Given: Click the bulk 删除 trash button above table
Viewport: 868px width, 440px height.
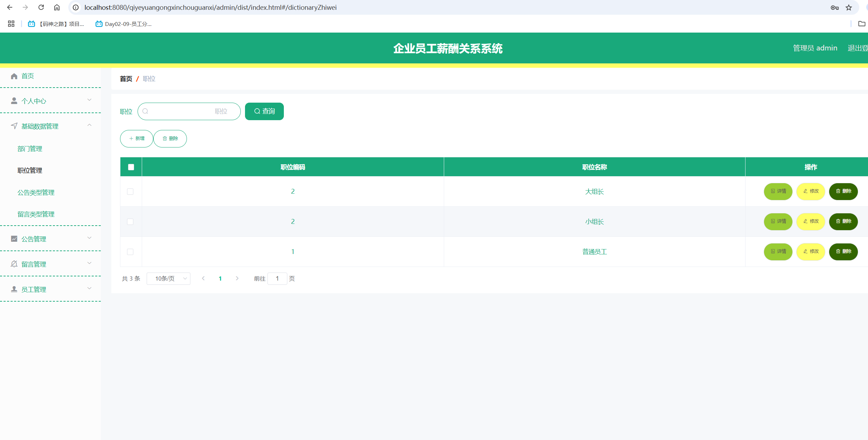Looking at the screenshot, I should click(x=170, y=139).
